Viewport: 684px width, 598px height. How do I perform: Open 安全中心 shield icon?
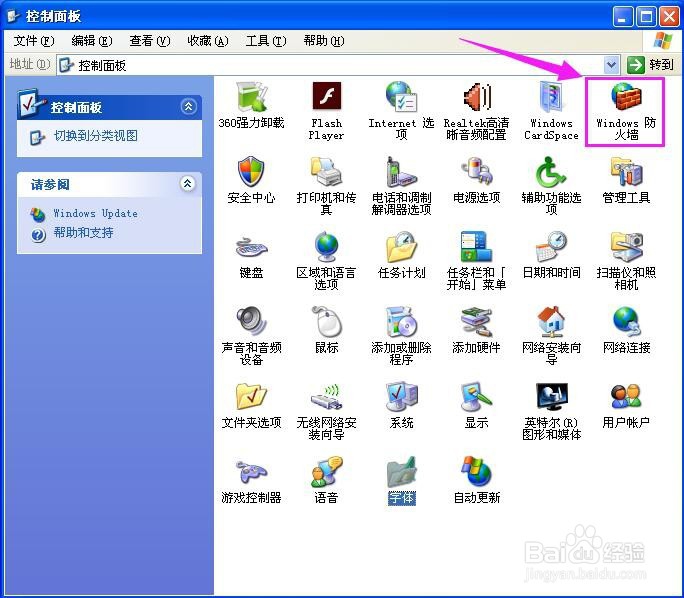click(x=251, y=171)
